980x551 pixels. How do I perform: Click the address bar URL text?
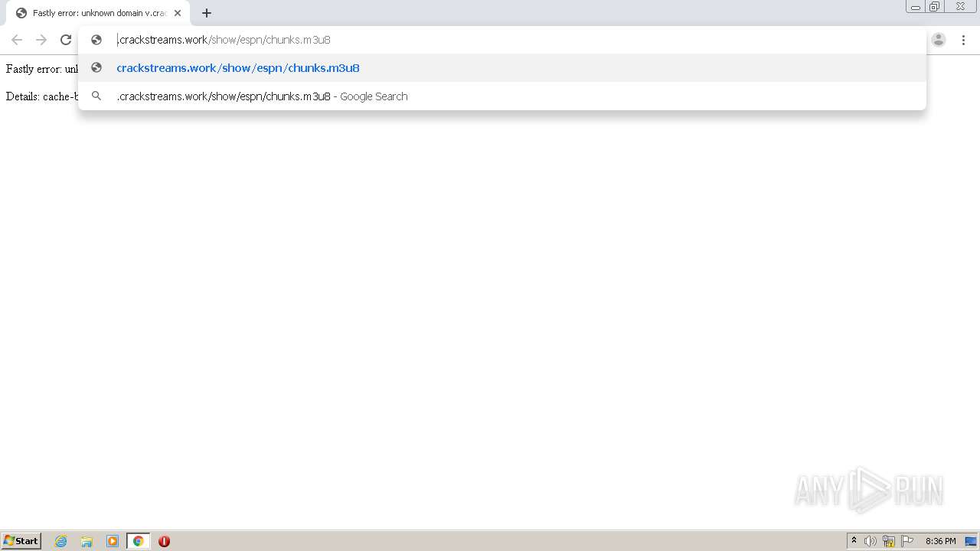click(224, 40)
